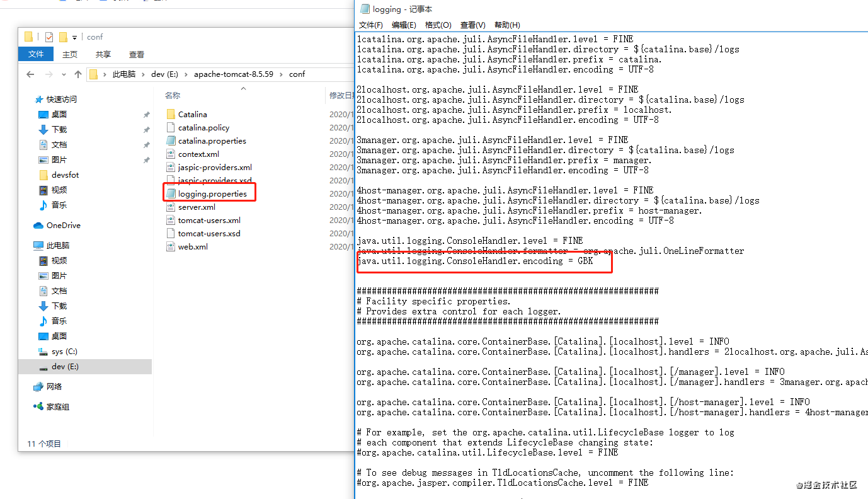The image size is (868, 499).
Task: Click the 网络 network icon
Action: [38, 386]
